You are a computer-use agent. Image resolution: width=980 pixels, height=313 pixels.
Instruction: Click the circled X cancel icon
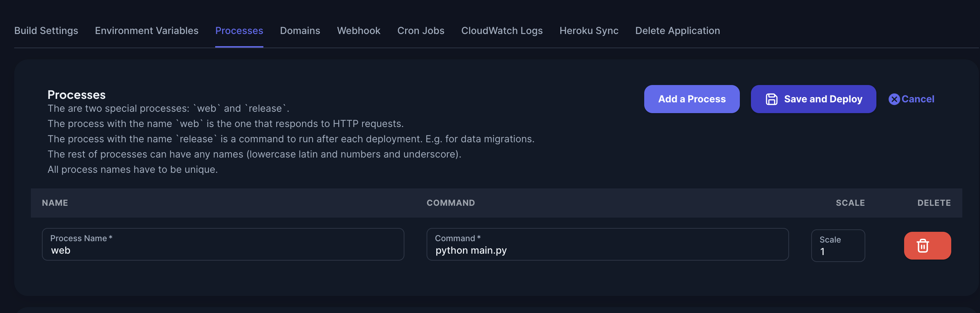(894, 99)
